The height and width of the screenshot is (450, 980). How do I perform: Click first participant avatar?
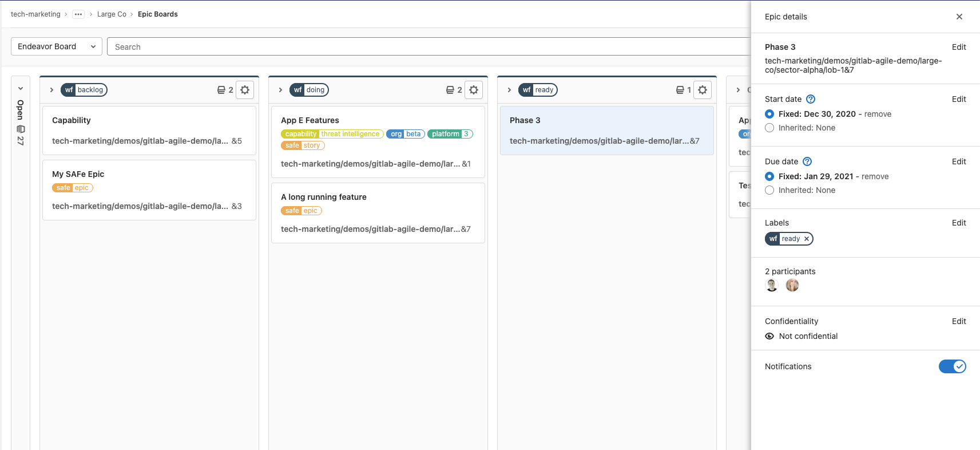pyautogui.click(x=772, y=285)
